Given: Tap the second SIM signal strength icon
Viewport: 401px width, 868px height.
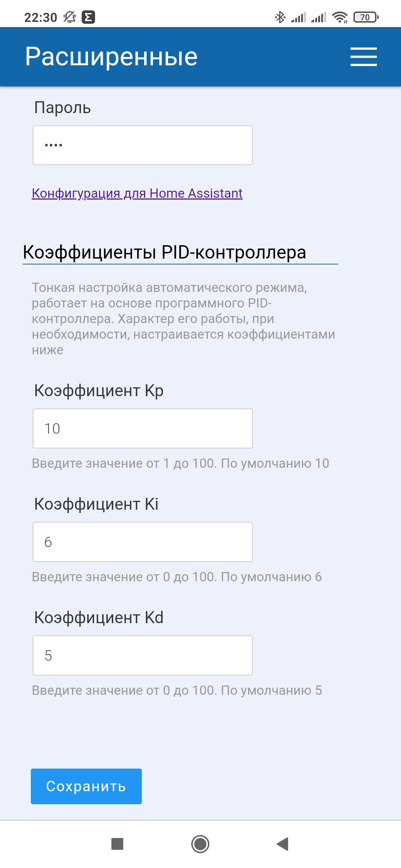Looking at the screenshot, I should pos(319,17).
